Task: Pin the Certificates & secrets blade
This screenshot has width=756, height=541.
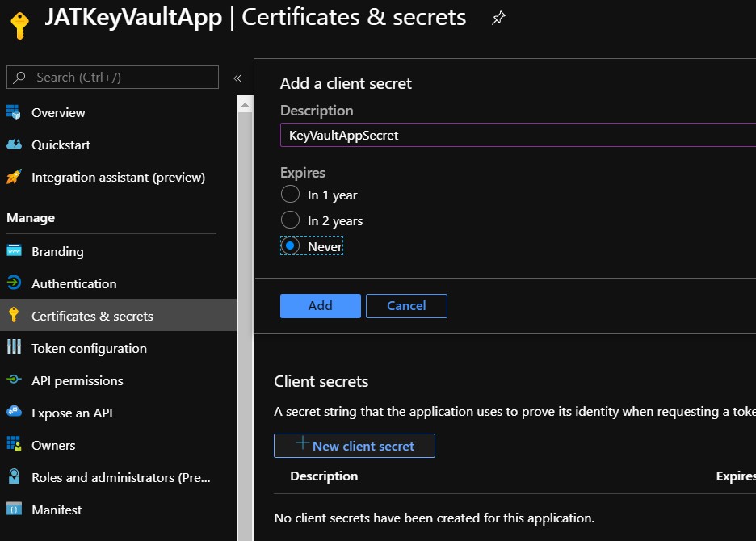Action: pos(498,18)
